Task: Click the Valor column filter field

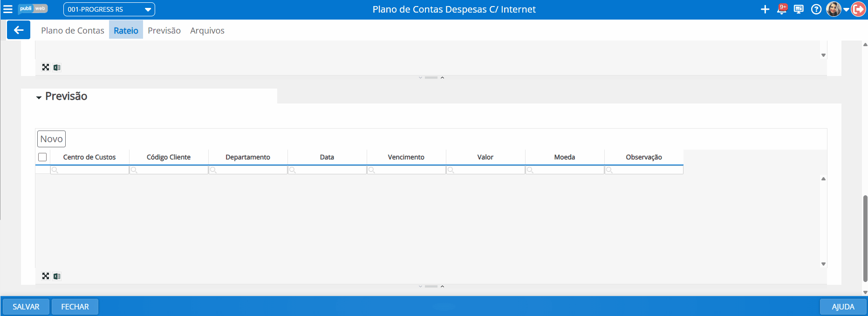Action: [485, 170]
